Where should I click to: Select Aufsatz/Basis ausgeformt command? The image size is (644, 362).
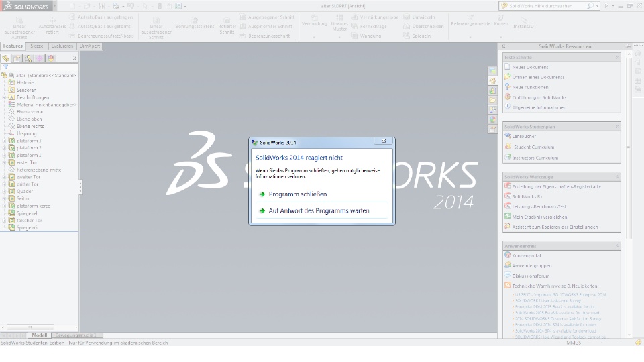tap(100, 26)
